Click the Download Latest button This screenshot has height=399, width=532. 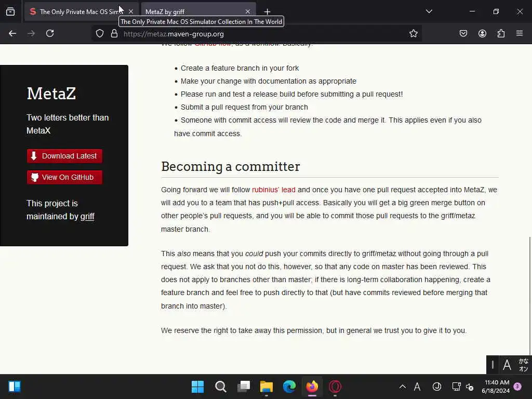pos(64,156)
